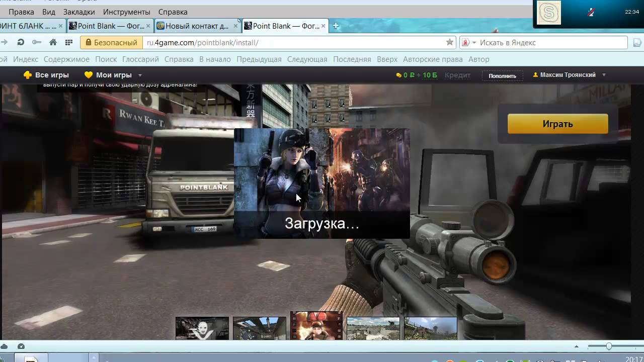
Task: Select the fifth gallery thumbnail with hillside
Action: (x=431, y=328)
